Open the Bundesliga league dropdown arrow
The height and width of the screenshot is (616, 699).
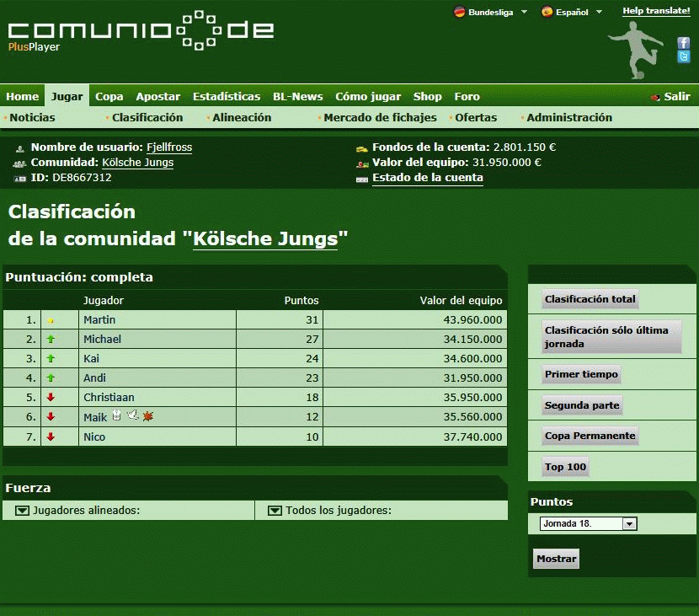pos(524,12)
